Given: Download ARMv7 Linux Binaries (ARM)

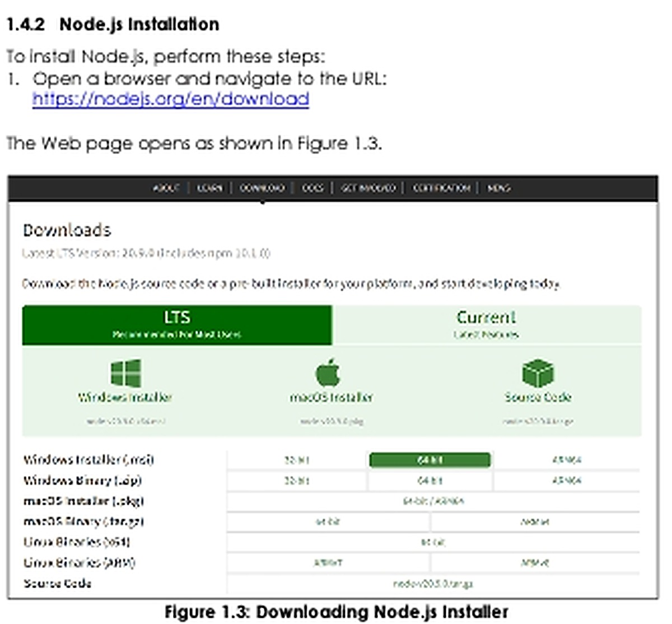Looking at the screenshot, I should click(328, 563).
